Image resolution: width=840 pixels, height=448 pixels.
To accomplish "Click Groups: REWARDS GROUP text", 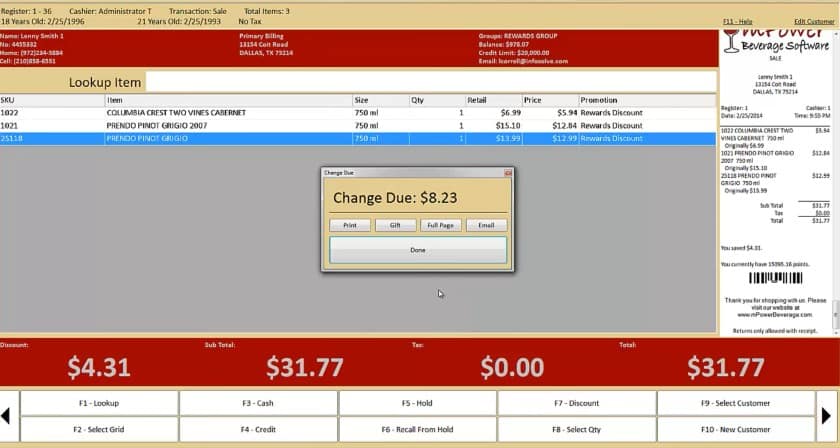I will click(518, 36).
